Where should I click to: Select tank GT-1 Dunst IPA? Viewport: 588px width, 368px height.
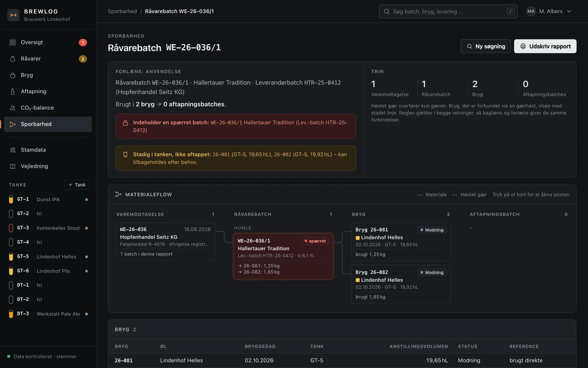(49, 200)
